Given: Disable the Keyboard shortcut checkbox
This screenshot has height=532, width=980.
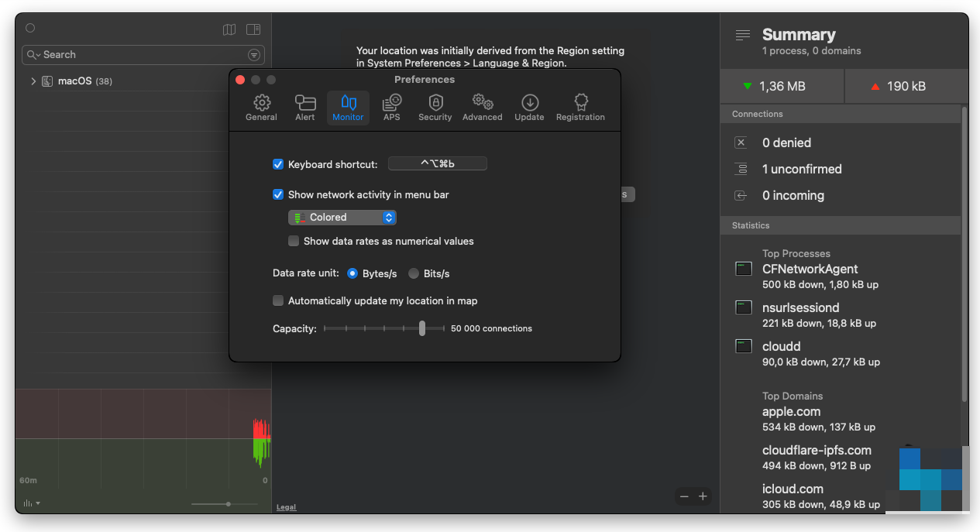Looking at the screenshot, I should click(278, 164).
